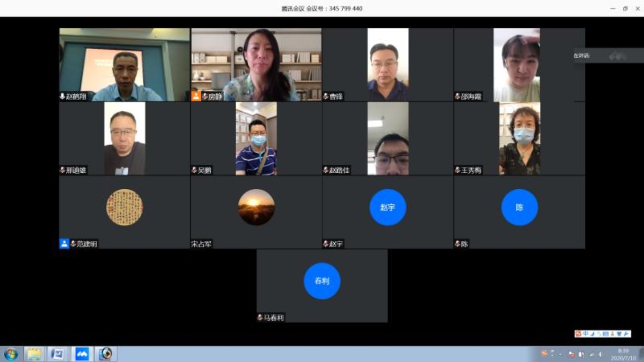This screenshot has width=644, height=362.
Task: Click the muted mic icon beside 马春利
Action: tap(260, 317)
